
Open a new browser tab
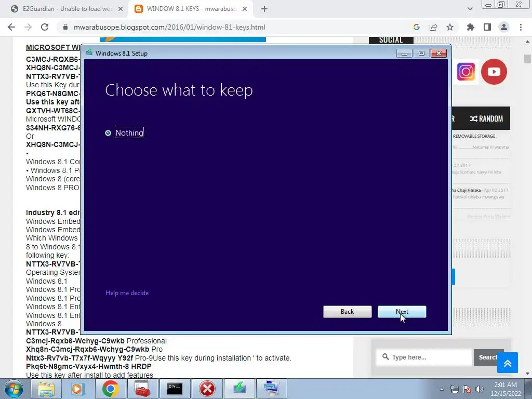click(264, 9)
